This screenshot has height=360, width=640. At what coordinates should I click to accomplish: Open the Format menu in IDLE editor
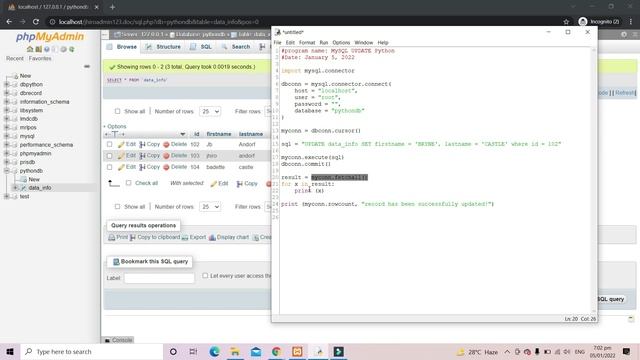(x=307, y=42)
